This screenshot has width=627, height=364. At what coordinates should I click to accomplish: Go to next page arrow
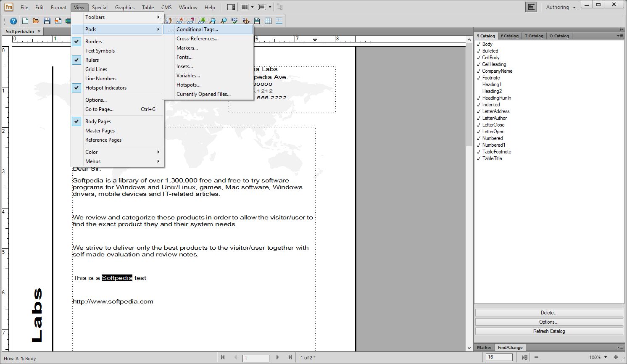click(277, 357)
